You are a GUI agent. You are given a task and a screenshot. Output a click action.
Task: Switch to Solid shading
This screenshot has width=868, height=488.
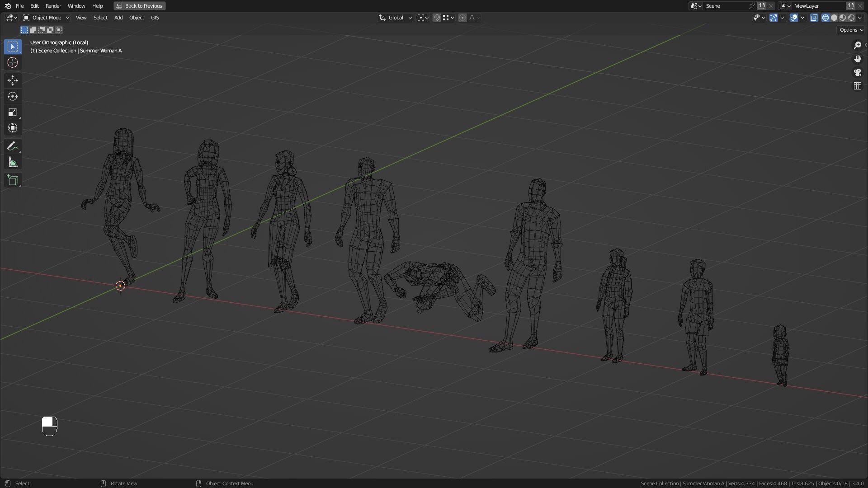pos(834,18)
